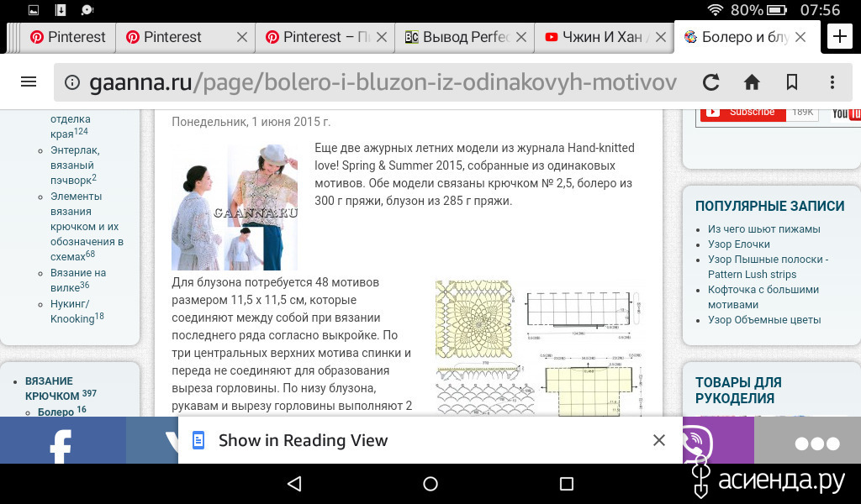Tap the Reading View document icon
Image resolution: width=861 pixels, height=504 pixels.
point(198,440)
